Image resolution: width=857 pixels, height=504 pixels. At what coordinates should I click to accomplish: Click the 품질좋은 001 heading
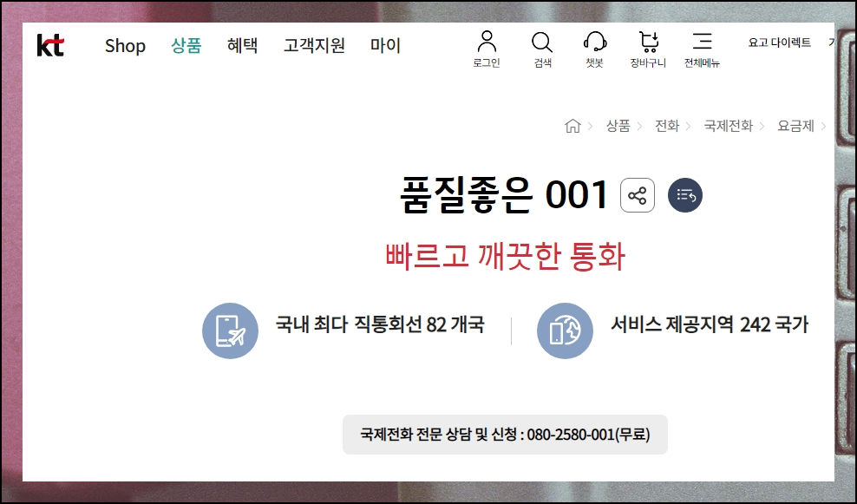[504, 194]
